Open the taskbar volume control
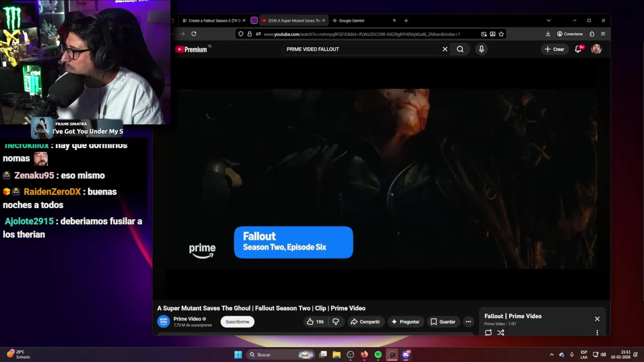 pos(603,354)
